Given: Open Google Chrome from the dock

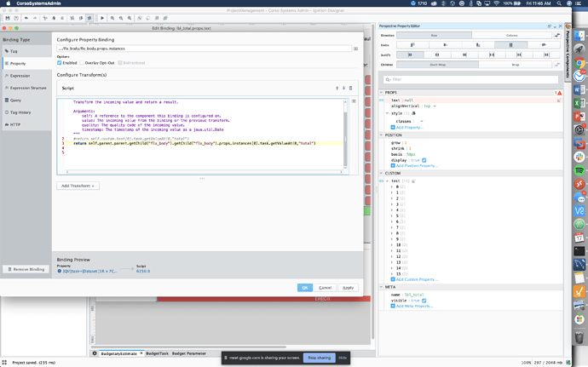Looking at the screenshot, I should (x=579, y=63).
